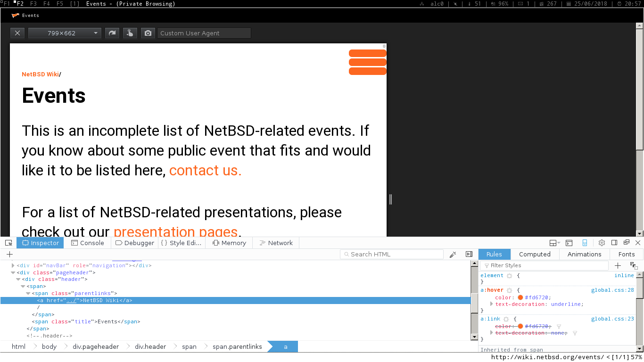This screenshot has width=644, height=362.
Task: Open developer tools settings gear
Action: (x=602, y=243)
